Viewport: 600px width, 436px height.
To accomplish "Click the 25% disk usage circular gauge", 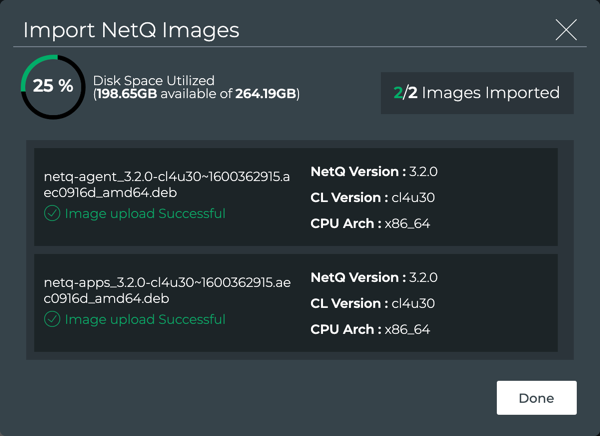I will 53,86.
